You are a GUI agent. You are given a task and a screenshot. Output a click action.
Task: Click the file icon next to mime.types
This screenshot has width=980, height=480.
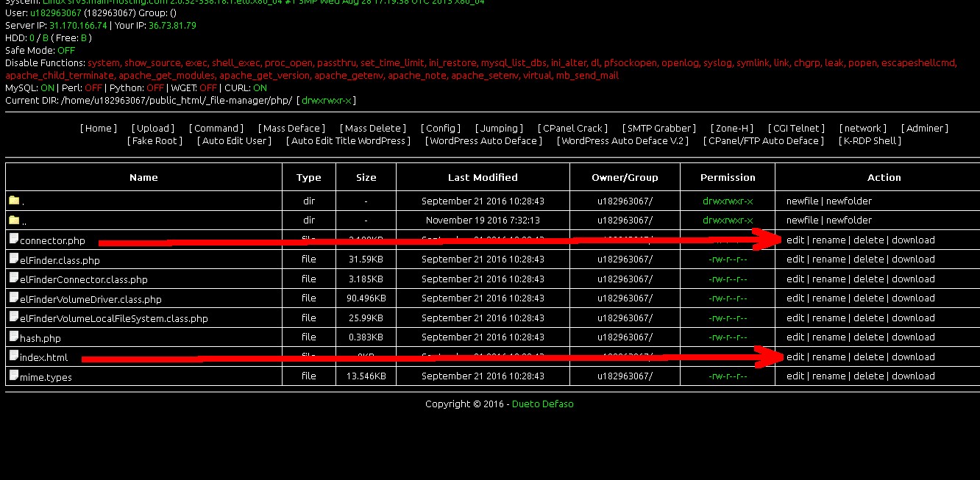[13, 376]
